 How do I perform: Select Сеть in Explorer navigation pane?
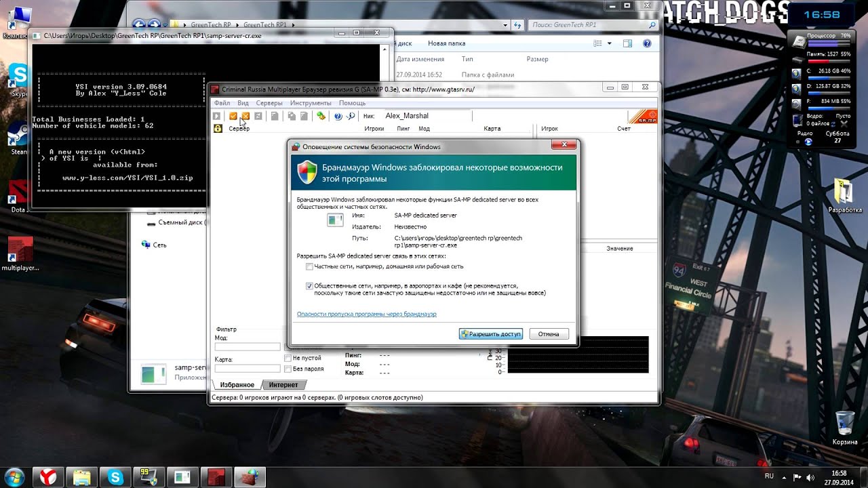[x=159, y=245]
